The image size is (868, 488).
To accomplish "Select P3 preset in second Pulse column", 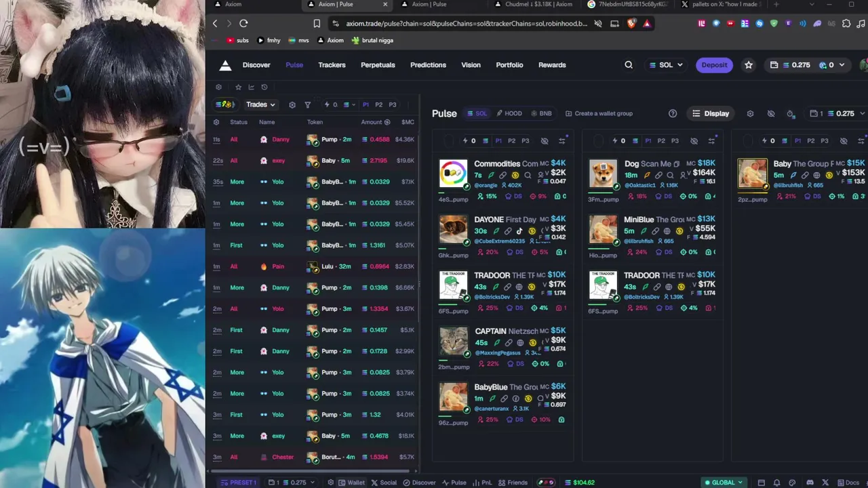I will [675, 141].
